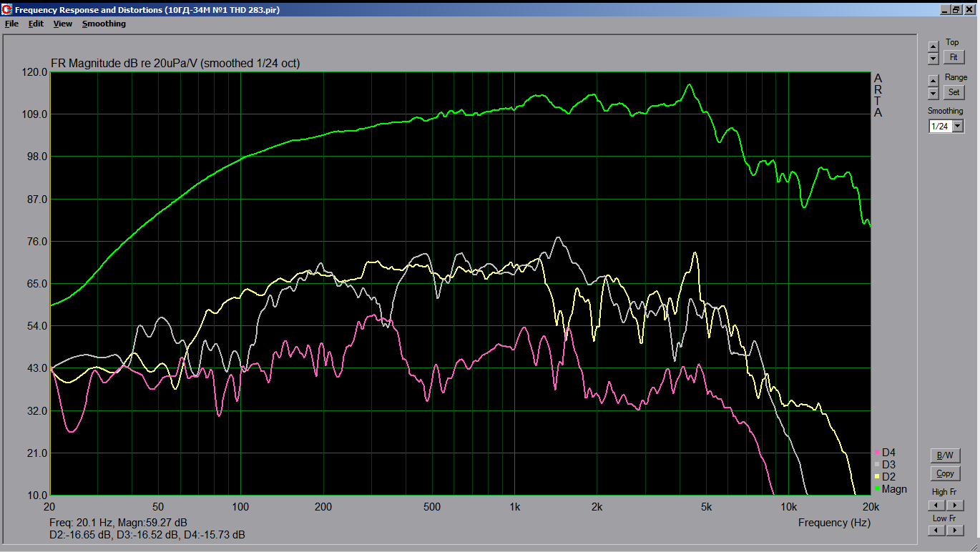980x552 pixels.
Task: Click the 'Low Fr' label
Action: (x=944, y=518)
